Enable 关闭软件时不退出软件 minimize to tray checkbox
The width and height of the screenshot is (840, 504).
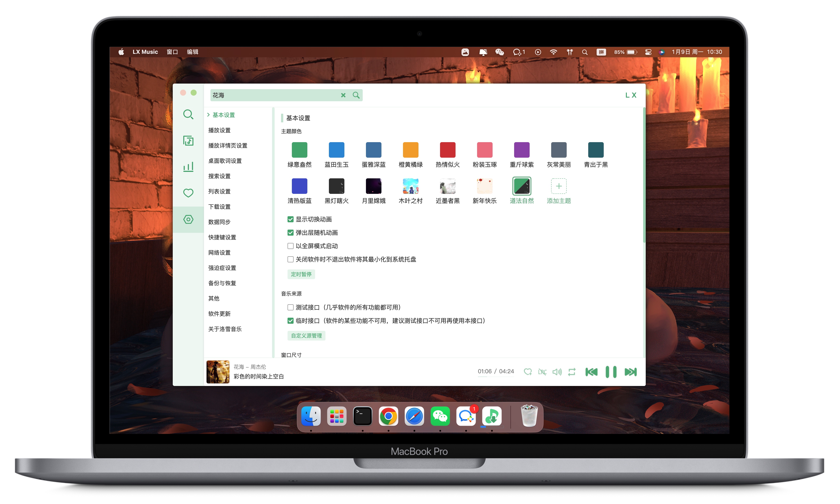pyautogui.click(x=290, y=260)
